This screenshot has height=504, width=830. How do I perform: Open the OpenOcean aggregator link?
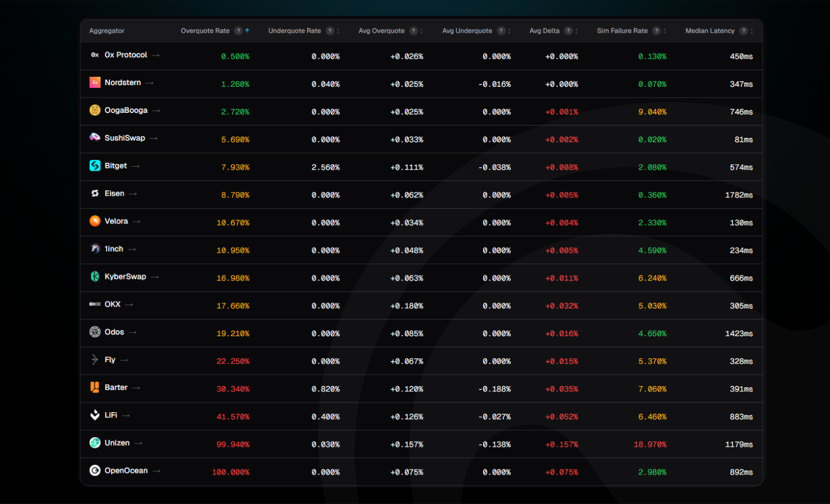tap(126, 471)
